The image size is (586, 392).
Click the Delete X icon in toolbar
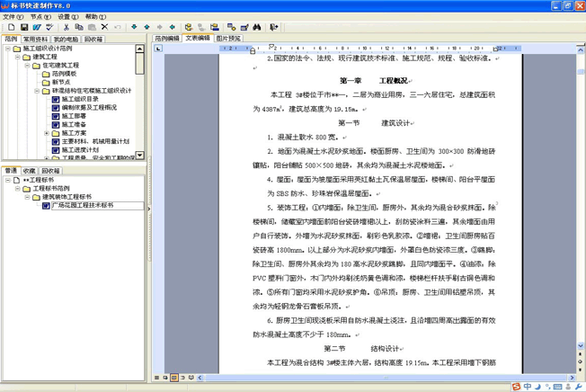[104, 27]
